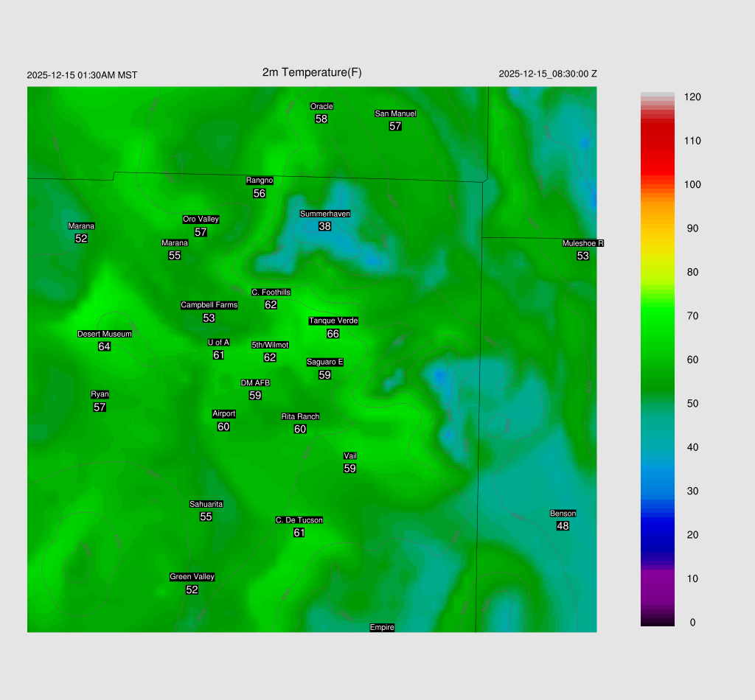This screenshot has height=700, width=755.
Task: Click the DM AFB station label
Action: (x=255, y=383)
